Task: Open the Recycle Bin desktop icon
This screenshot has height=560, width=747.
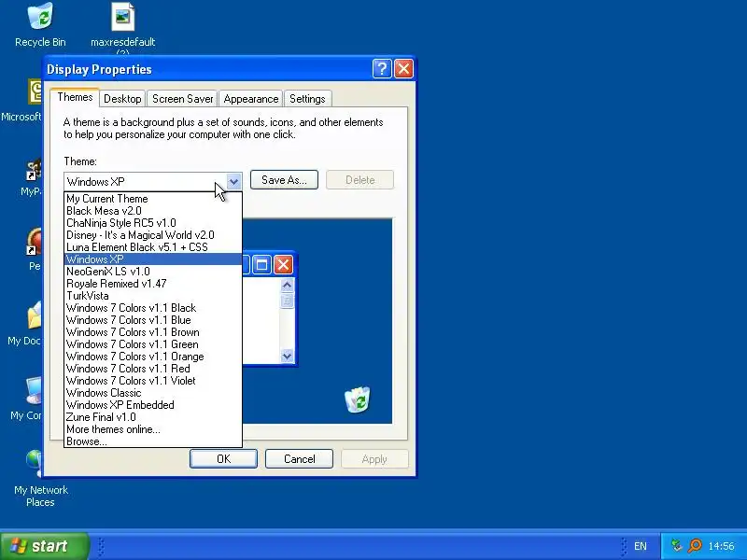Action: tap(40, 24)
